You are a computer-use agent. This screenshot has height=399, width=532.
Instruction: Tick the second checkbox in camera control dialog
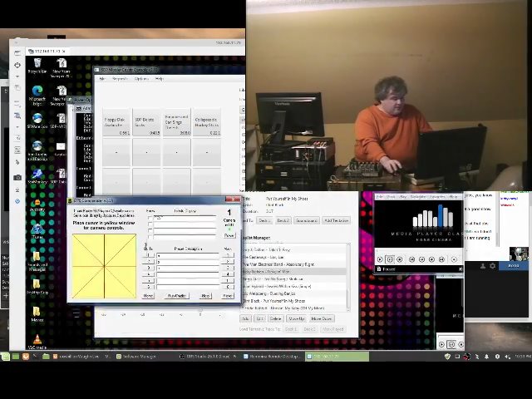click(x=150, y=224)
